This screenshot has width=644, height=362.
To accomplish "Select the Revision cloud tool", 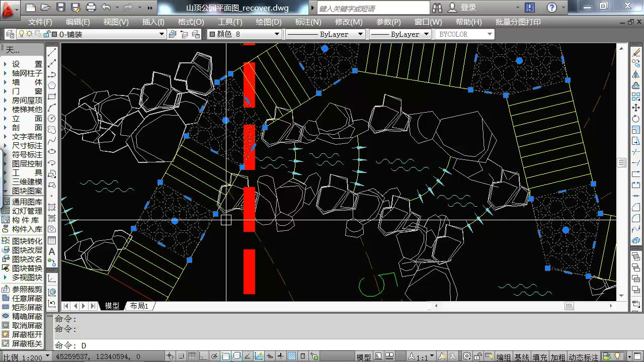I will tap(52, 129).
